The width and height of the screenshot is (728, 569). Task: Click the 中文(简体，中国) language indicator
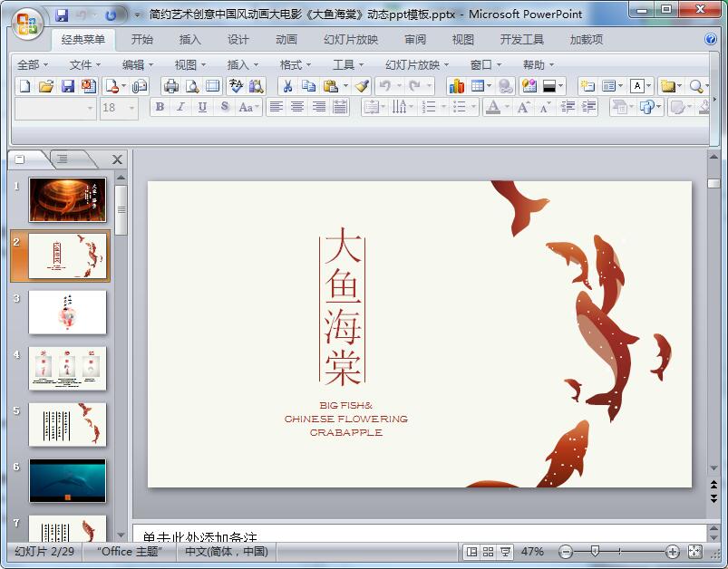(x=227, y=552)
